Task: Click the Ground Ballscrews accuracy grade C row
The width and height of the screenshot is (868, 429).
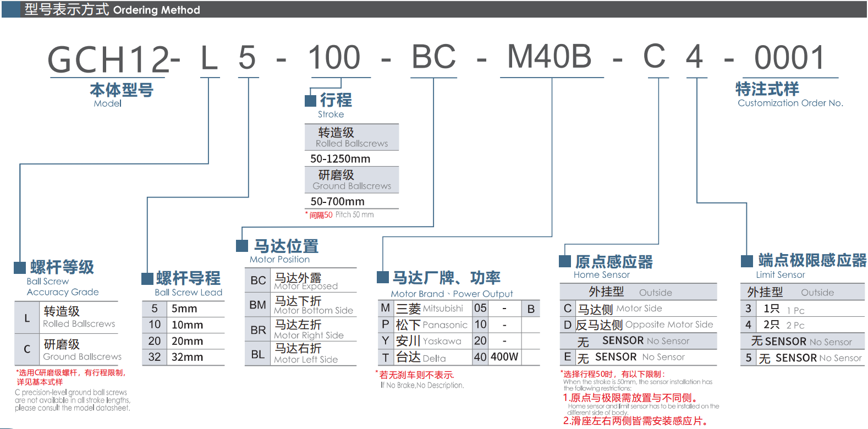Action: click(x=67, y=349)
